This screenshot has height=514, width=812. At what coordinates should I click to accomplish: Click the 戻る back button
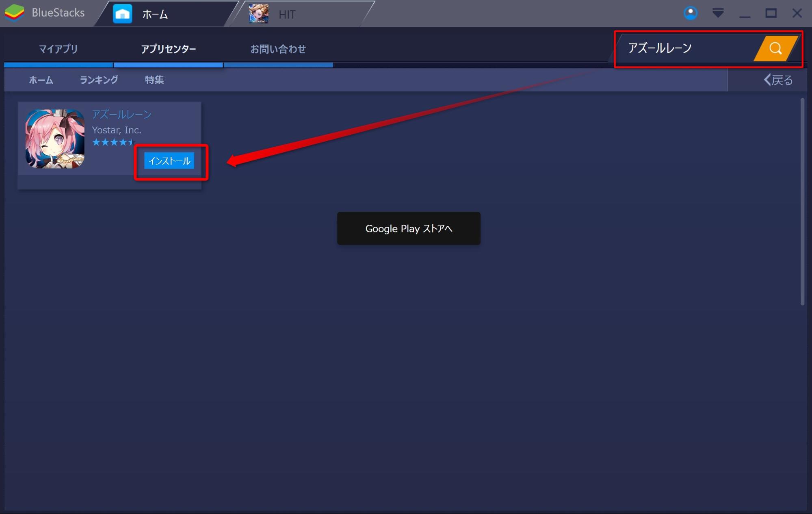(x=778, y=80)
